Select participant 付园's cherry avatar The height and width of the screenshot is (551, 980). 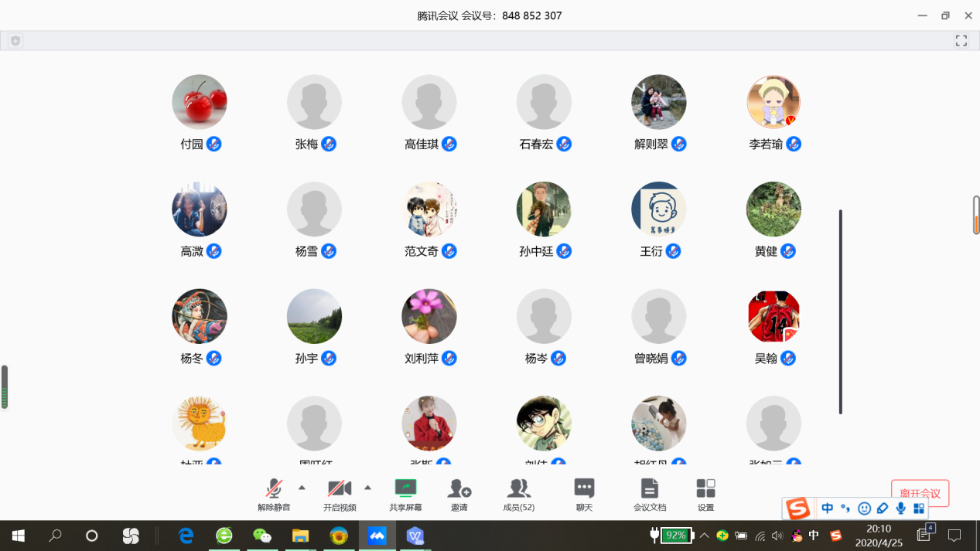click(x=200, y=102)
